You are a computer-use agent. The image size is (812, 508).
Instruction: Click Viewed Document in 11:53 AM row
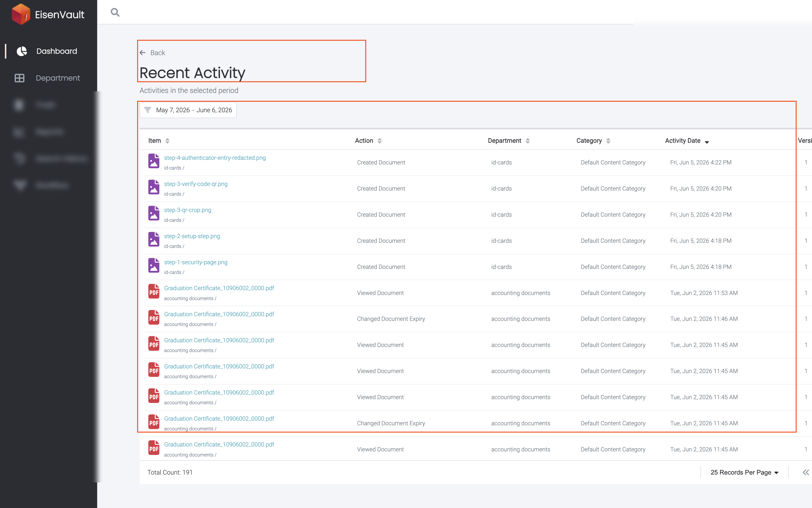click(x=380, y=293)
